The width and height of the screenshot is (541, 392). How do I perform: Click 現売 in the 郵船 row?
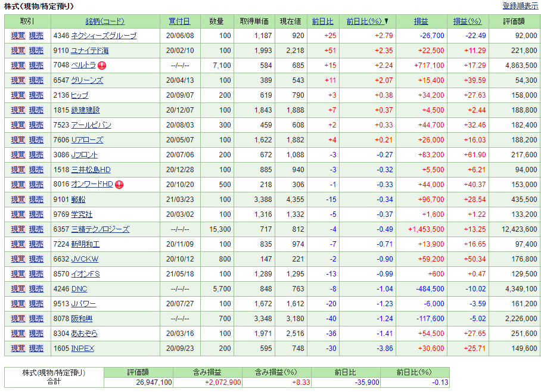coord(36,199)
